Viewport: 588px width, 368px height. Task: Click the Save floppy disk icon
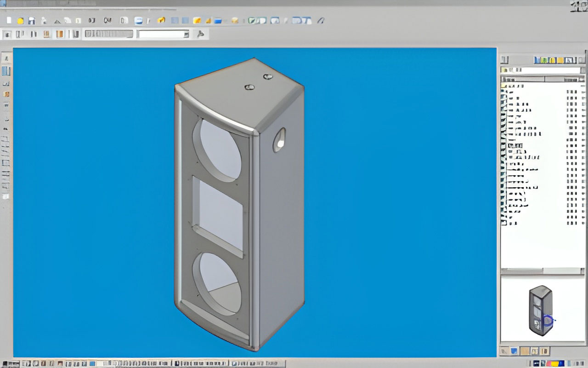31,20
